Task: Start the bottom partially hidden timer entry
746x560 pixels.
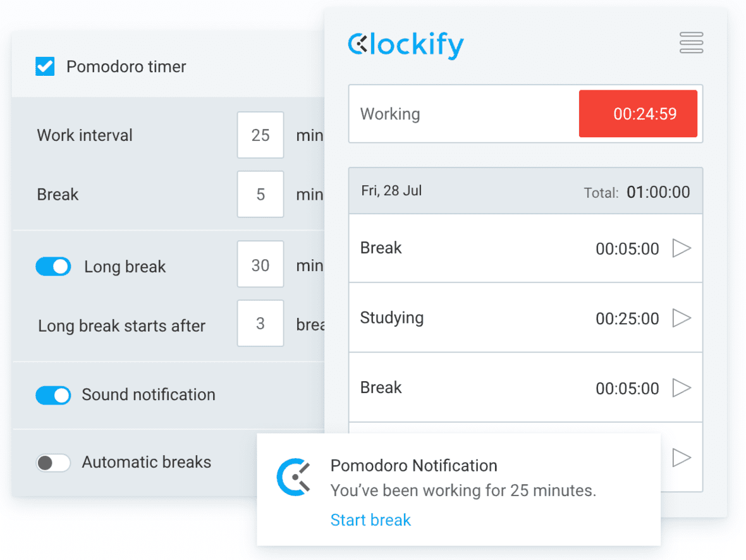Action: [682, 456]
